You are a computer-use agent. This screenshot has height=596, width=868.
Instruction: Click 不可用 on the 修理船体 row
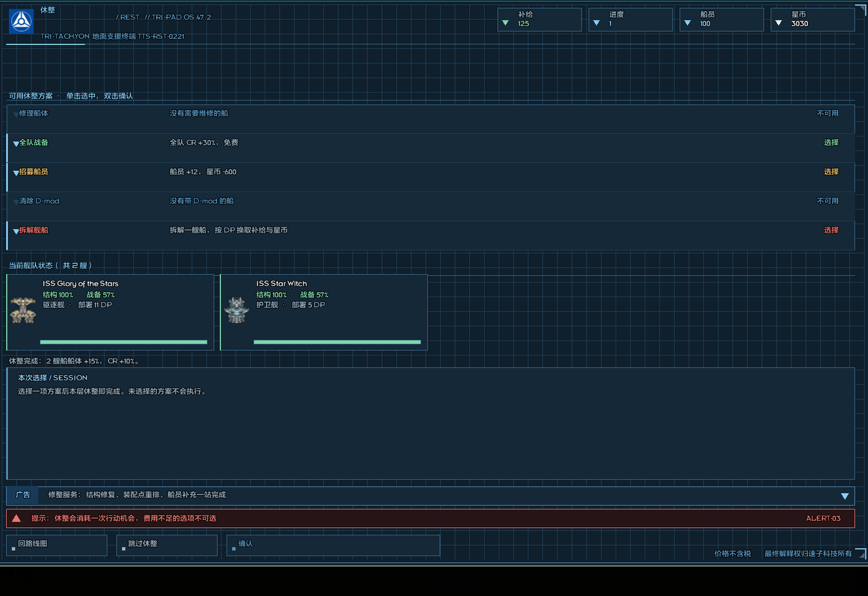[828, 113]
